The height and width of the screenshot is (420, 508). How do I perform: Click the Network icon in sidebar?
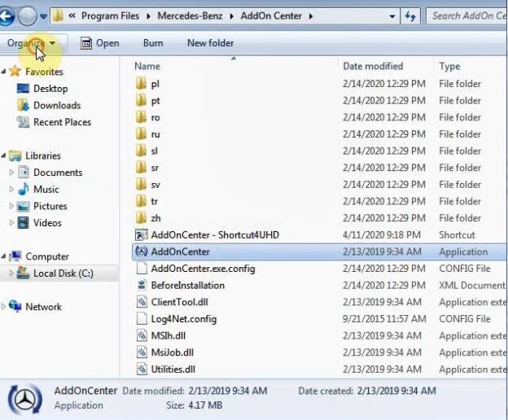[15, 306]
